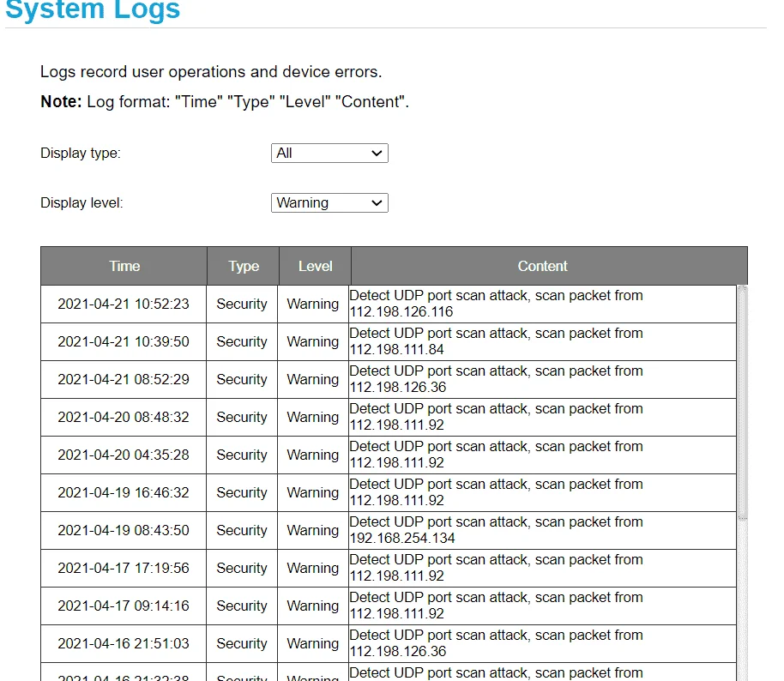This screenshot has width=784, height=681.
Task: Select log time 2021-04-21 10:39:50
Action: click(124, 342)
